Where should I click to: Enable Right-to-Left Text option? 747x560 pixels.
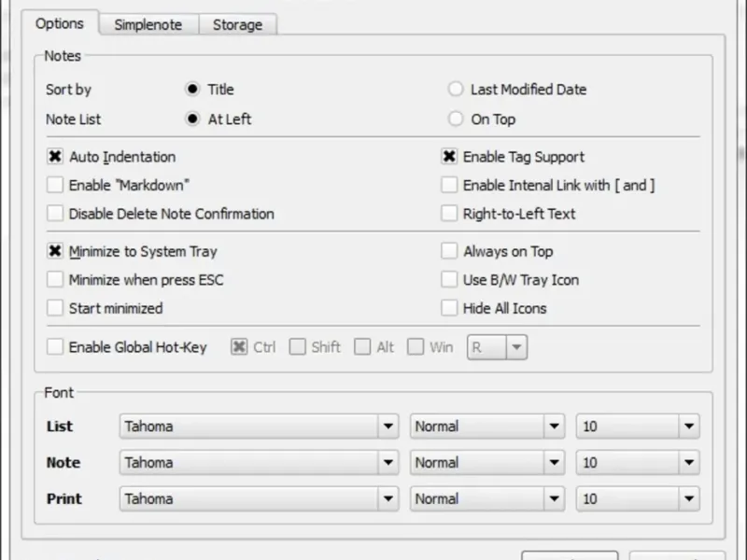(449, 214)
